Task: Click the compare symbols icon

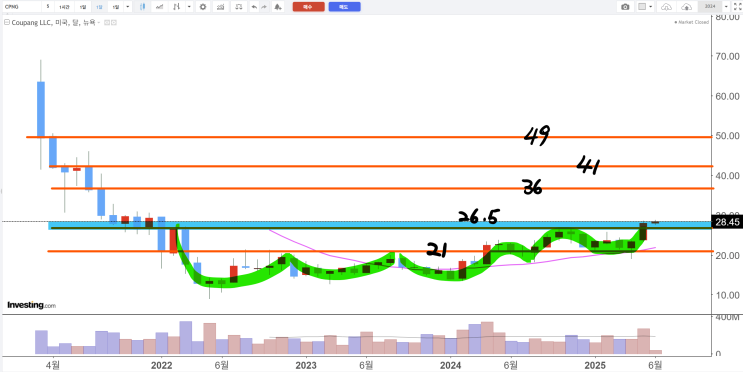Action: [x=176, y=7]
